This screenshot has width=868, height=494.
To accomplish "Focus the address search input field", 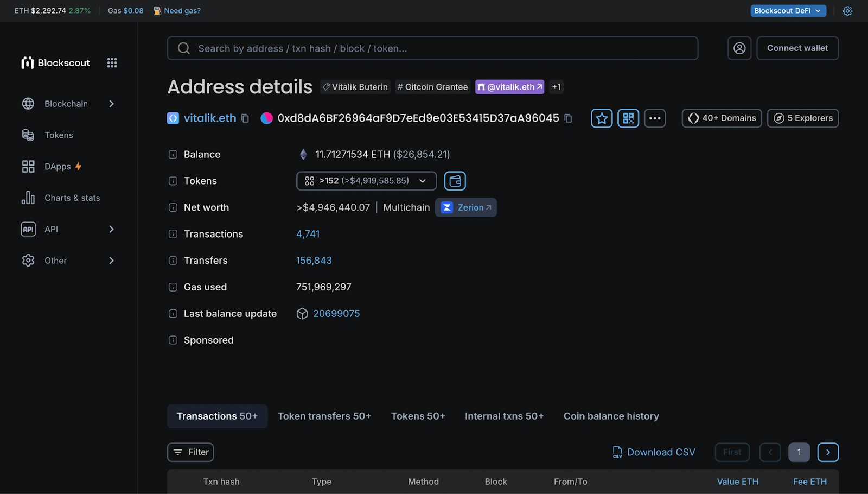I will [x=432, y=48].
